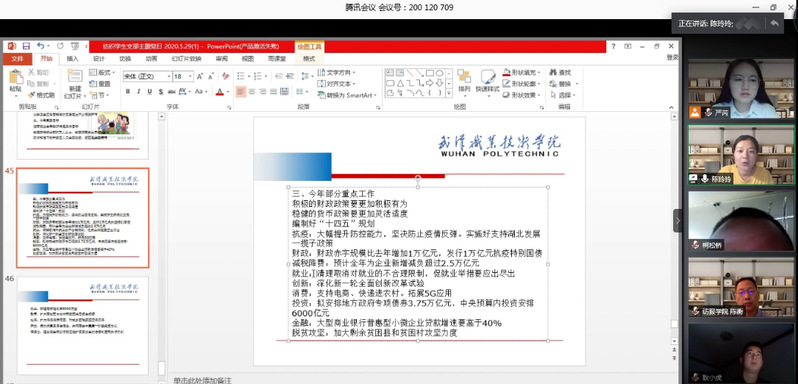Viewport: 798px width, 384px height.
Task: Click the Save icon in PowerPoint quick access toolbar
Action: 26,46
